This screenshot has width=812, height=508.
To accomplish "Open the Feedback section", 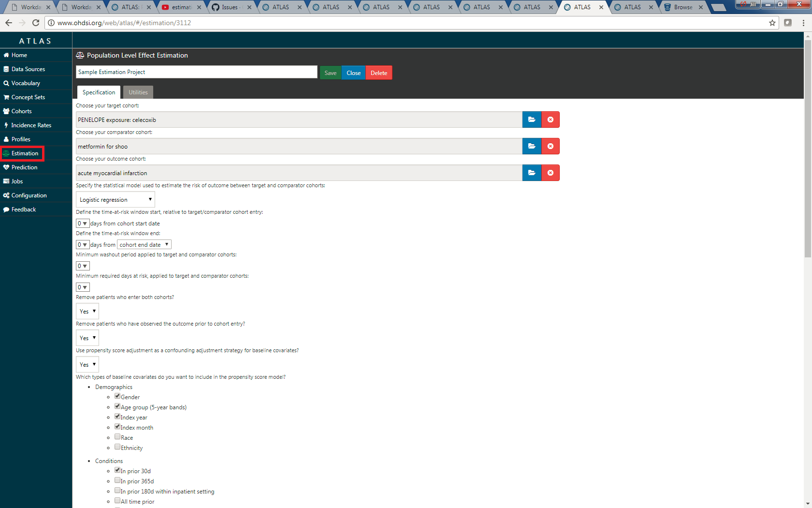I will tap(23, 209).
